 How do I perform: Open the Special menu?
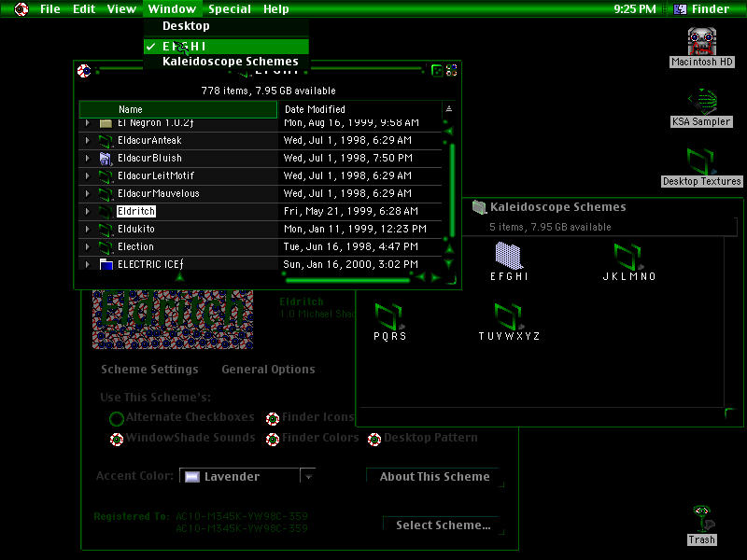(230, 8)
